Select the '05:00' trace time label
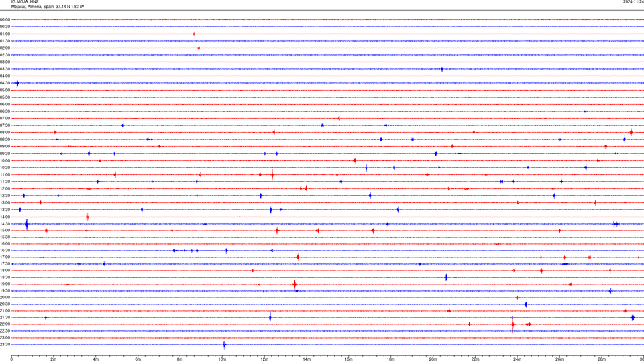This screenshot has height=362, width=644. (5, 90)
